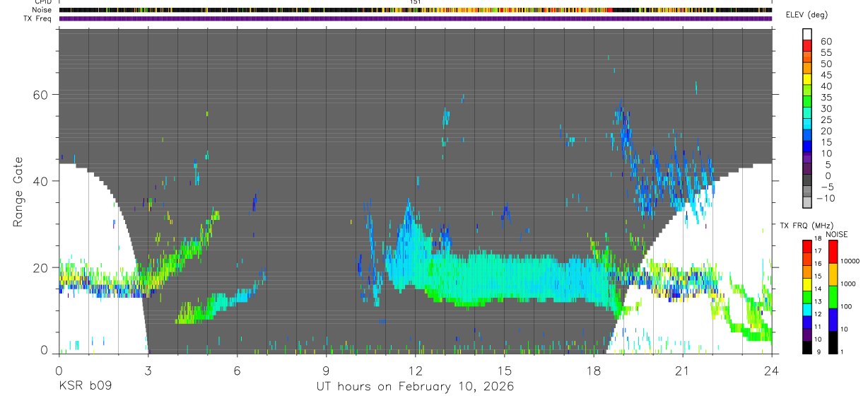Click the red segment of the NOISE colorbar

(833, 252)
